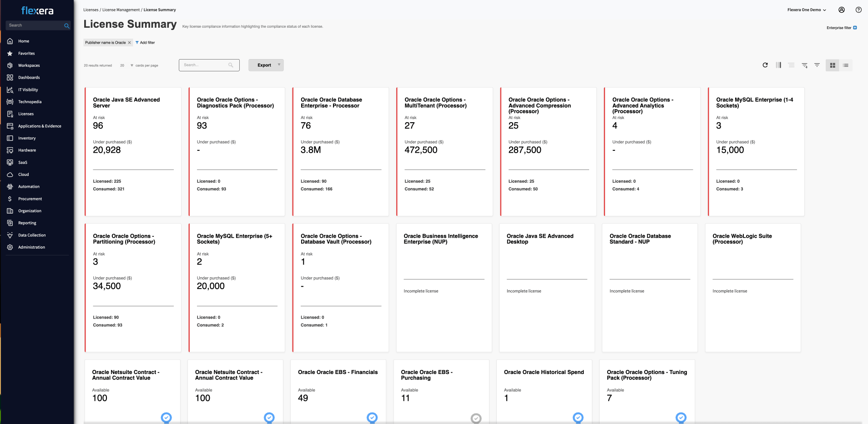The width and height of the screenshot is (868, 424).
Task: Remove the Publisher name is Oracle filter
Action: pyautogui.click(x=129, y=43)
